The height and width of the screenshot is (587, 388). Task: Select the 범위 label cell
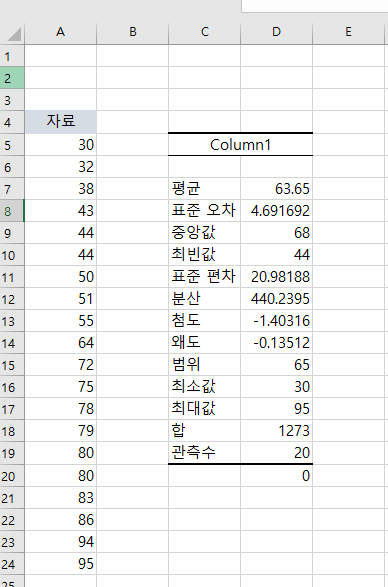pos(204,365)
